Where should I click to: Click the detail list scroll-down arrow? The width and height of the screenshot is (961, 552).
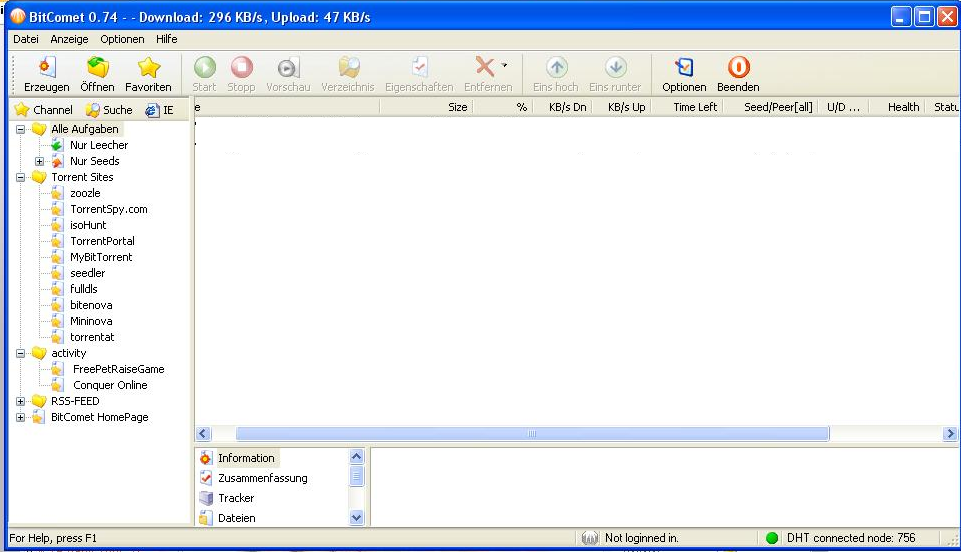pyautogui.click(x=356, y=518)
